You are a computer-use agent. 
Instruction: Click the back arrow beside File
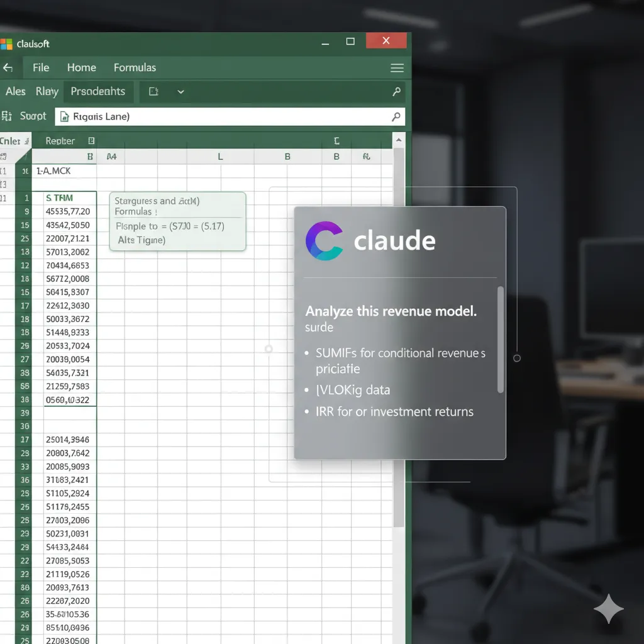[x=8, y=68]
